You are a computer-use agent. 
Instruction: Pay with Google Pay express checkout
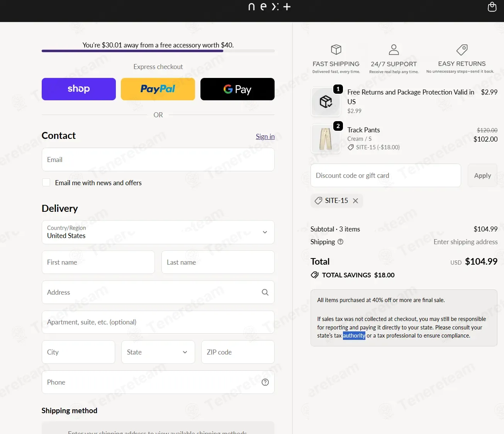[238, 89]
